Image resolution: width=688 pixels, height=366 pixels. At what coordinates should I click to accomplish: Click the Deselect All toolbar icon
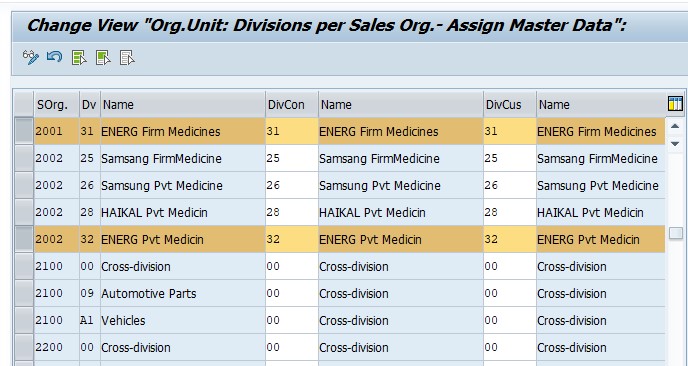127,57
